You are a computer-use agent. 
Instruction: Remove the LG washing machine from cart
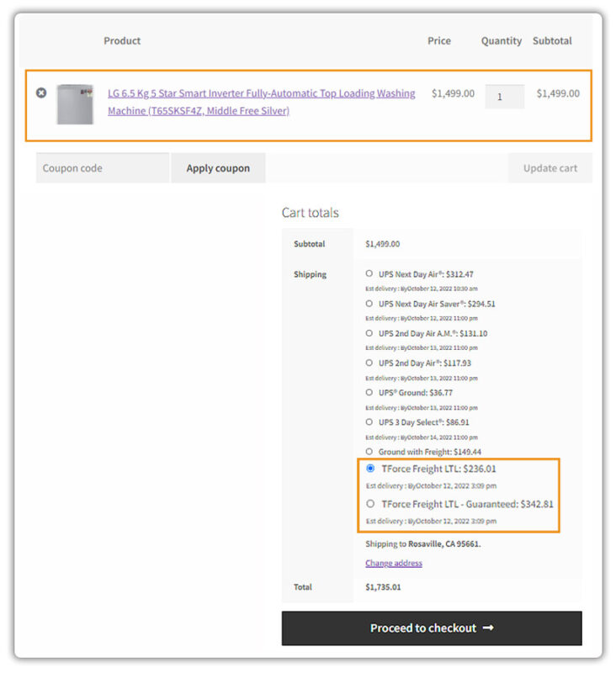coord(41,93)
